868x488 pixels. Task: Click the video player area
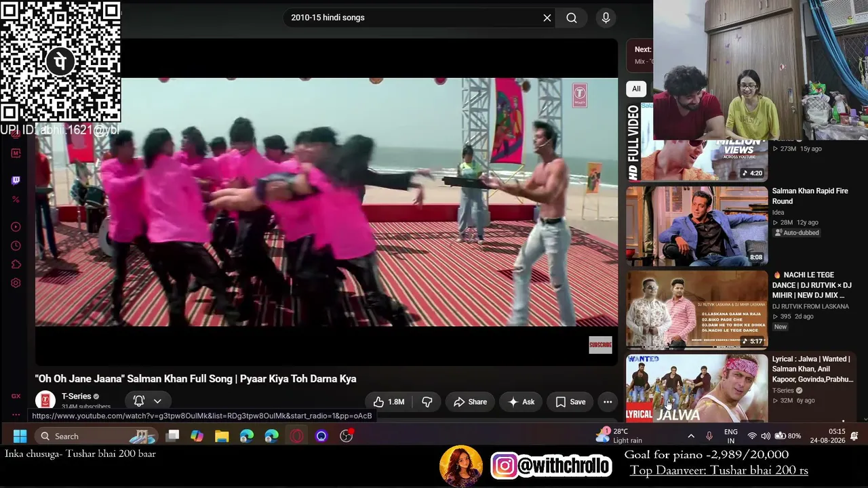pyautogui.click(x=326, y=202)
